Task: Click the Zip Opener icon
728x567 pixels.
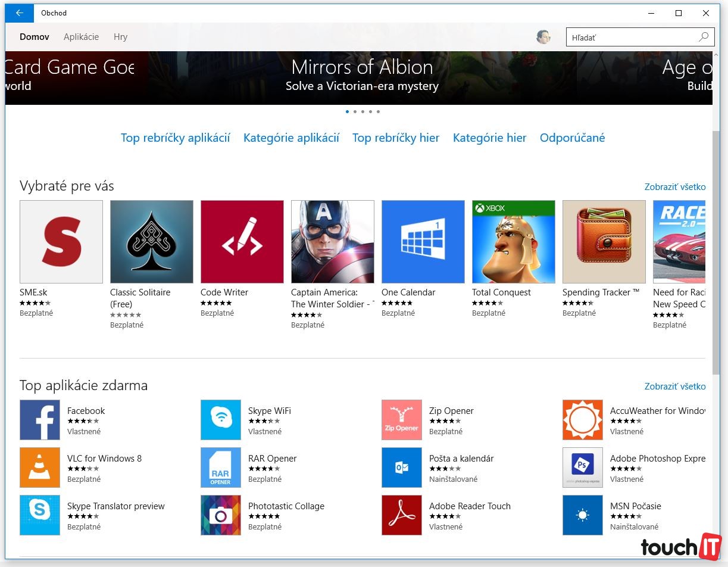Action: [x=402, y=420]
